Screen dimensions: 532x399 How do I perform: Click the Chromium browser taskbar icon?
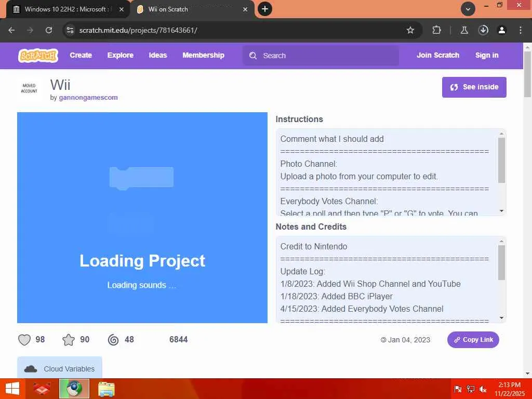74,389
